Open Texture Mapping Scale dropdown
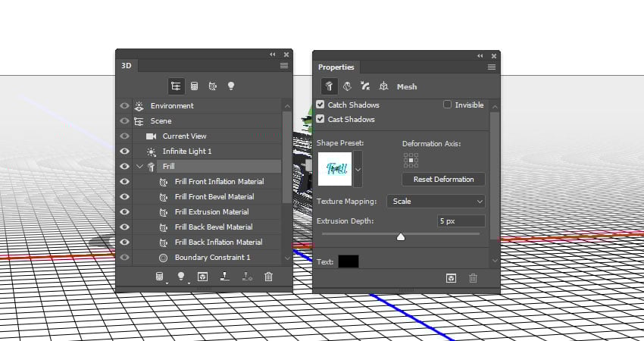The width and height of the screenshot is (644, 341). (x=436, y=202)
